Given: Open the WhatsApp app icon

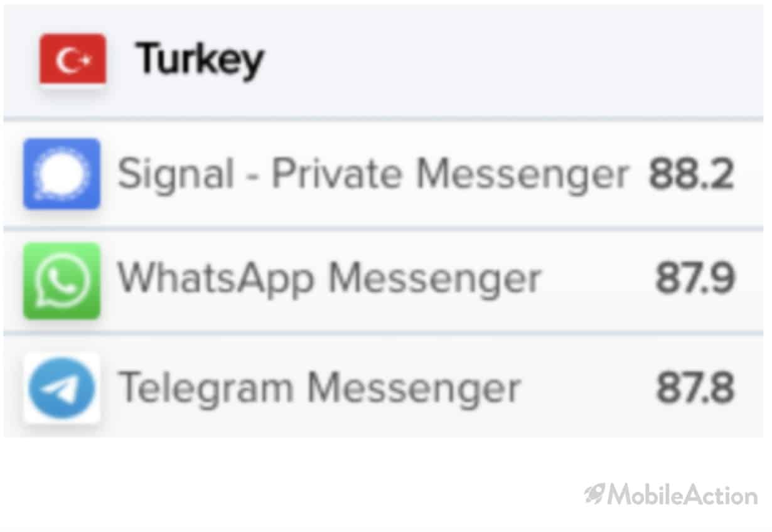Looking at the screenshot, I should [x=62, y=280].
